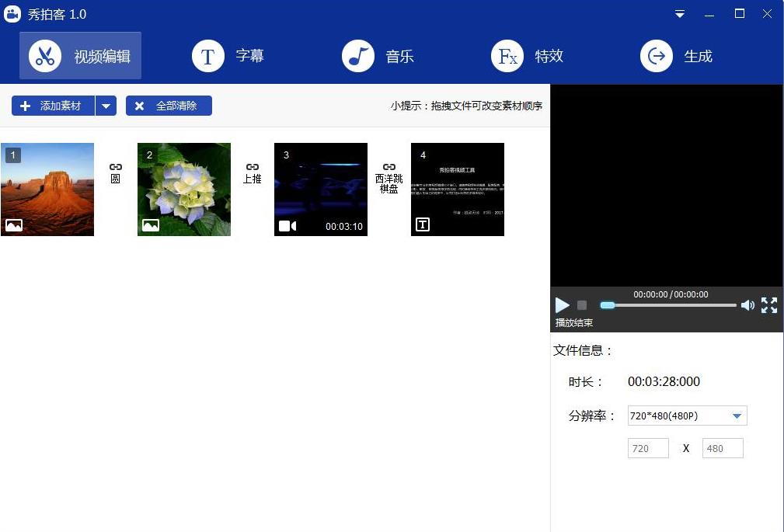
Task: Click 全部清除 to clear all
Action: [x=169, y=106]
